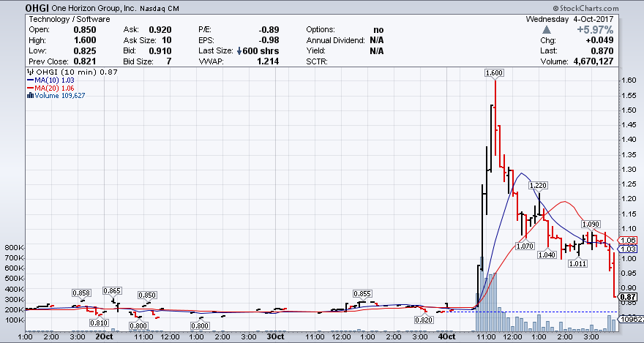Image resolution: width=644 pixels, height=343 pixels.
Task: Click the 1.600 peak price label
Action: (494, 73)
